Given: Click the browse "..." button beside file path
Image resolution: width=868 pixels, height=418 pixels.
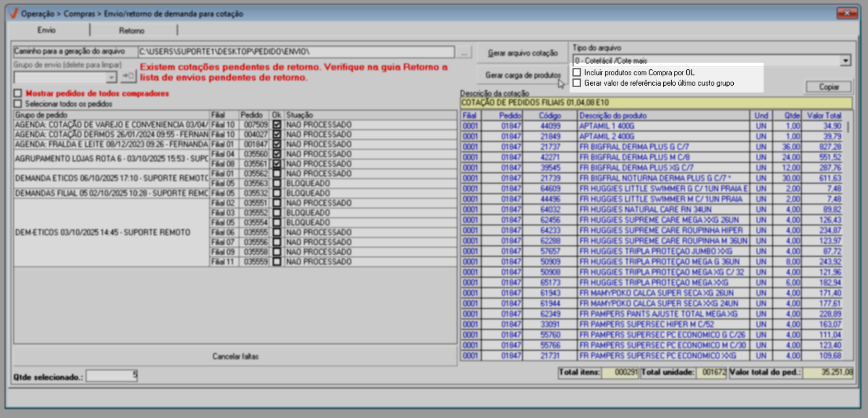Looking at the screenshot, I should click(463, 52).
